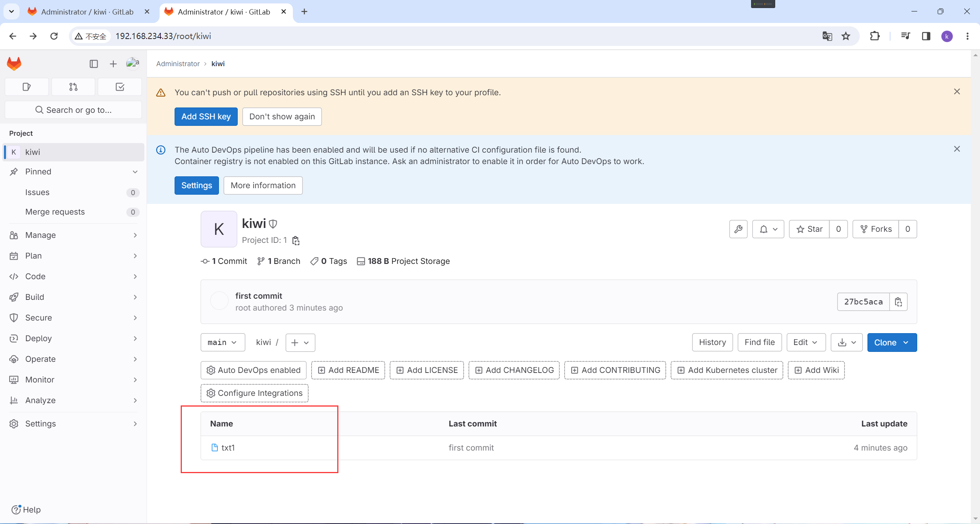Copy the Project ID
Screen dimensions: 980x524
tap(296, 240)
